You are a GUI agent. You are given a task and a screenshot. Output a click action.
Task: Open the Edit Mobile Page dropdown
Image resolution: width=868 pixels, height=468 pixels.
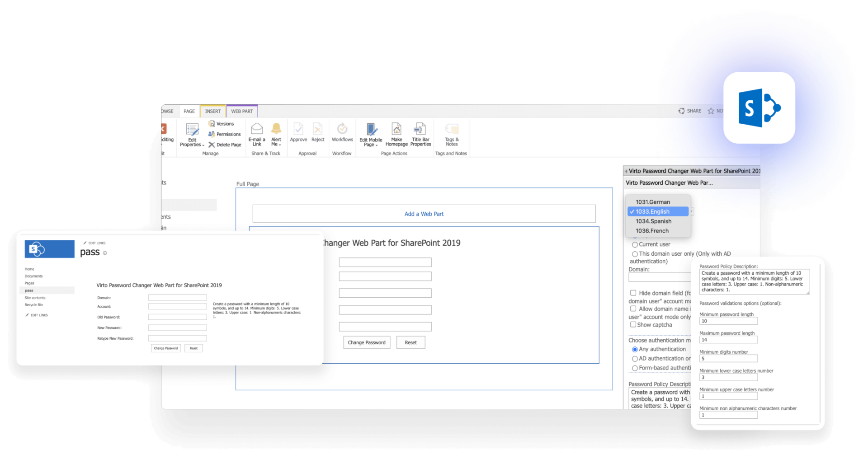tap(370, 136)
